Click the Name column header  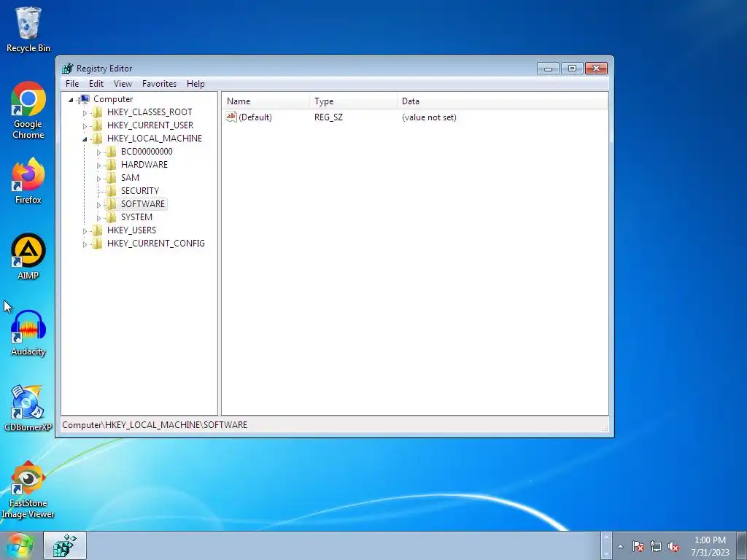(266, 101)
